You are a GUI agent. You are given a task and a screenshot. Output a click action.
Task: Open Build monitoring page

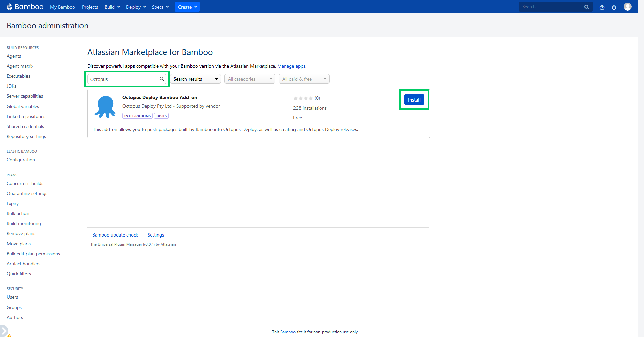(24, 223)
